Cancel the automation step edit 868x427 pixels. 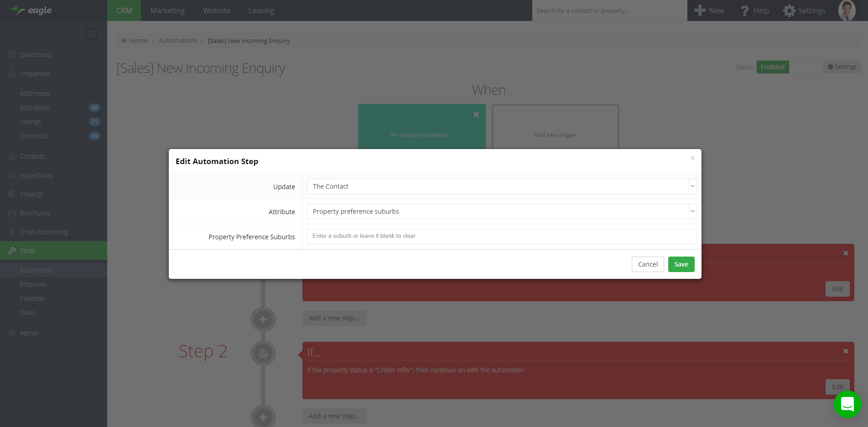[647, 264]
